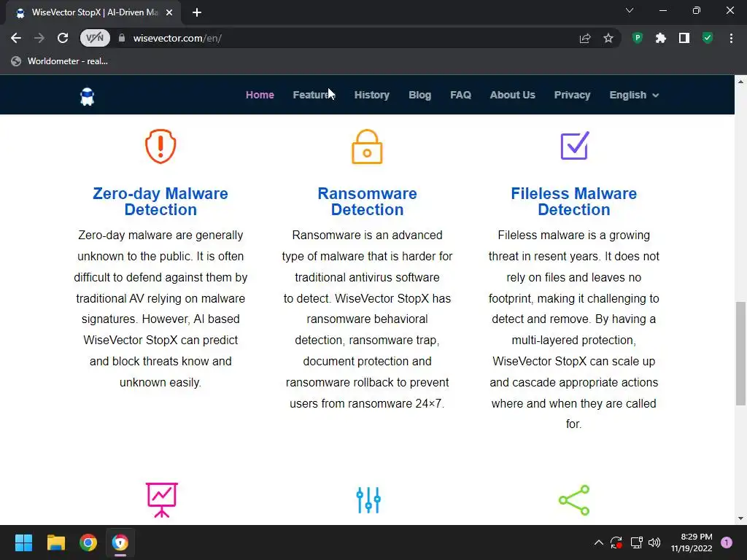Click the page vertical scrollbar thumb
Viewport: 747px width, 560px height.
740,354
